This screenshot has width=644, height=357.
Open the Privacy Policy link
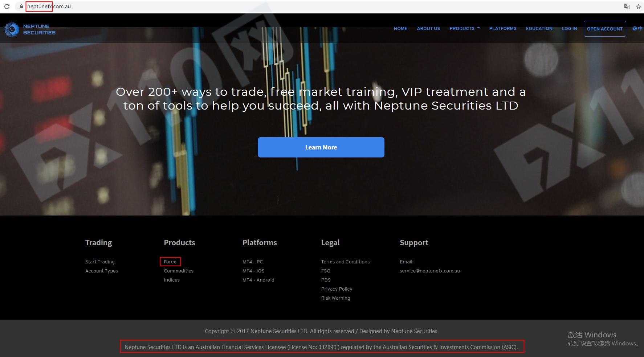pos(337,289)
